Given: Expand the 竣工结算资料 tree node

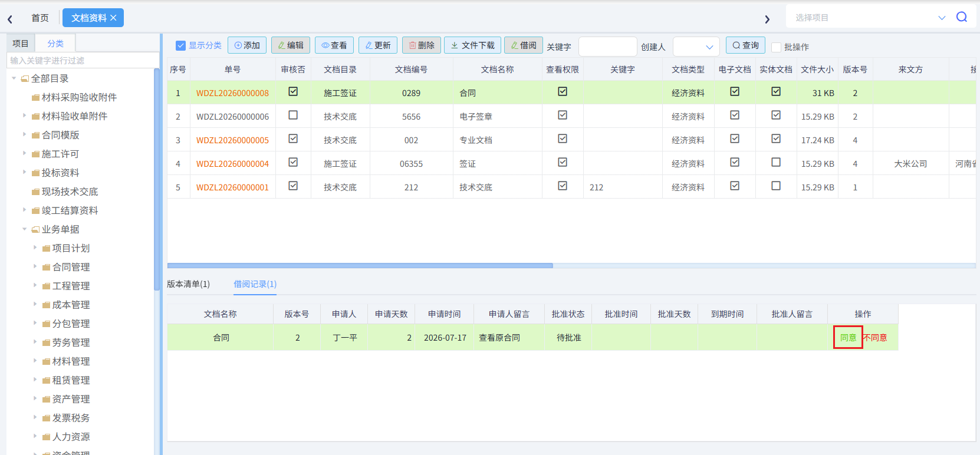Looking at the screenshot, I should [24, 210].
